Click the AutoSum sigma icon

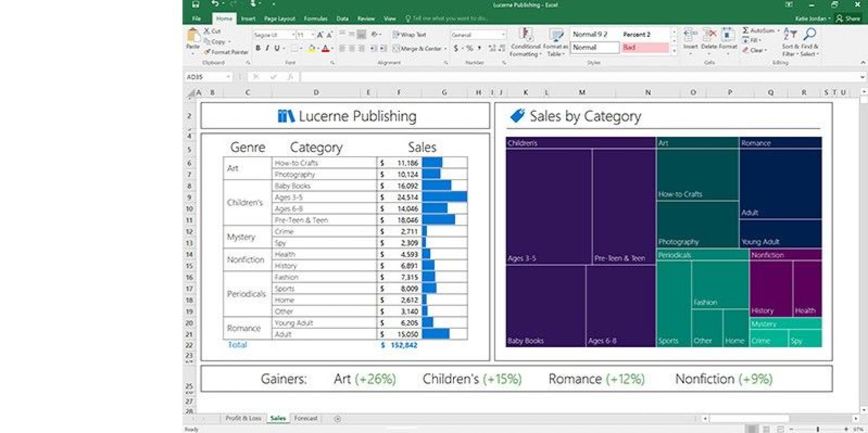point(746,30)
